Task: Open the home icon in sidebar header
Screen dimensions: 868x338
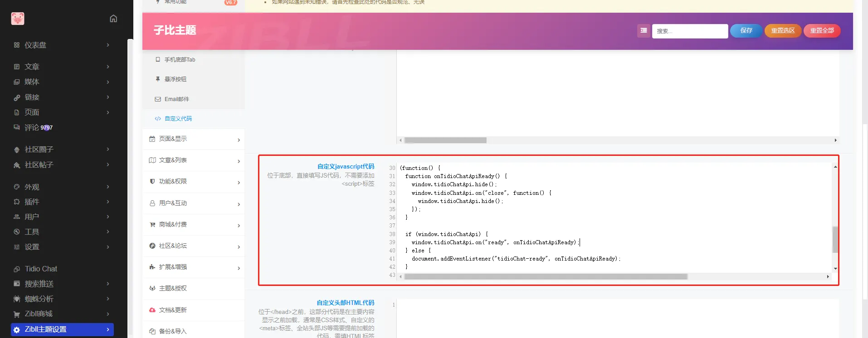Action: (113, 19)
